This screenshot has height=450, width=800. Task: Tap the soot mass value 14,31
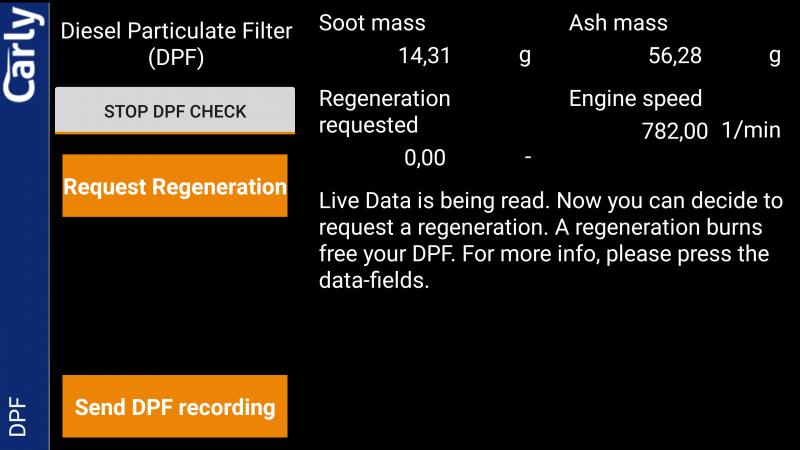(x=424, y=56)
